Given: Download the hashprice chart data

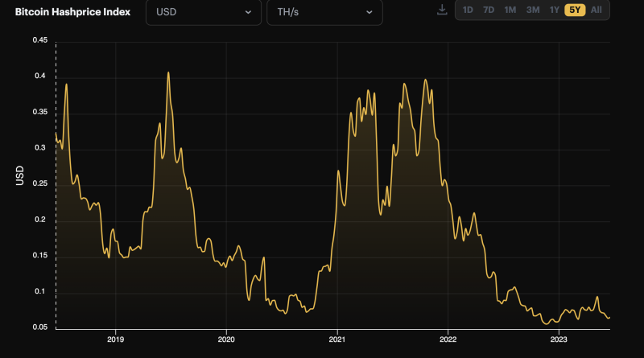Looking at the screenshot, I should tap(442, 10).
